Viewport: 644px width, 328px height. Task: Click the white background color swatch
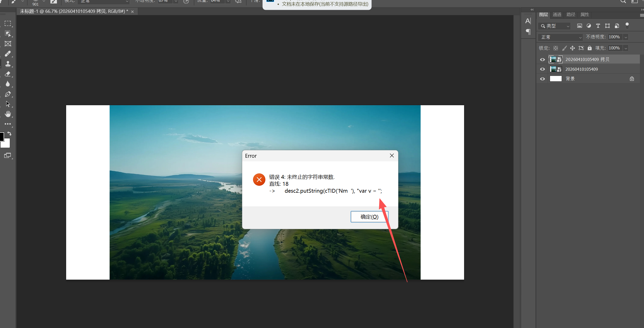(7, 145)
